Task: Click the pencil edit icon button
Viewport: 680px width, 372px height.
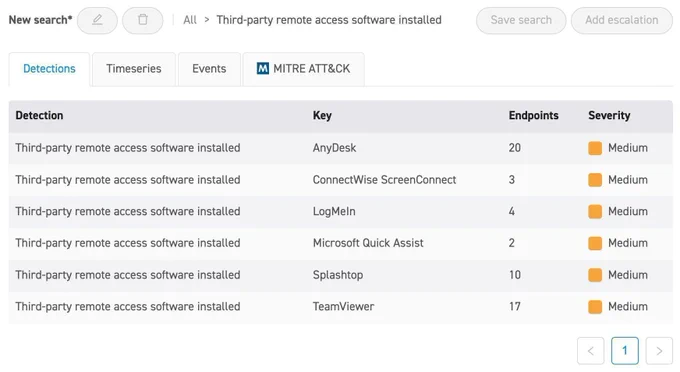Action: tap(97, 20)
